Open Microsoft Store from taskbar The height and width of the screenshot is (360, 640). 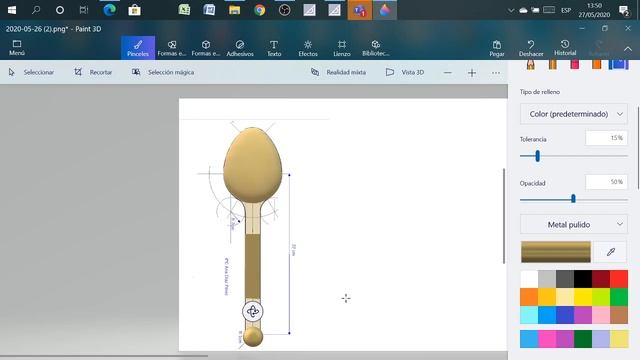134,10
